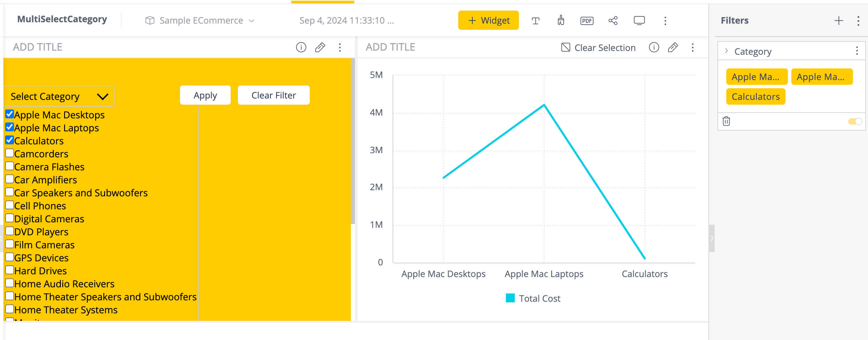The width and height of the screenshot is (868, 340).
Task: Click the PDF export icon
Action: click(587, 21)
